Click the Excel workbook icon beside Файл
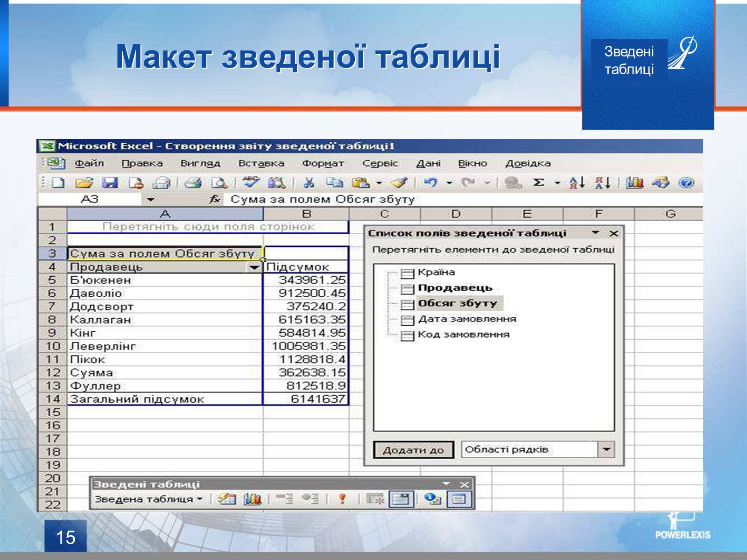747x560 pixels. coord(56,163)
